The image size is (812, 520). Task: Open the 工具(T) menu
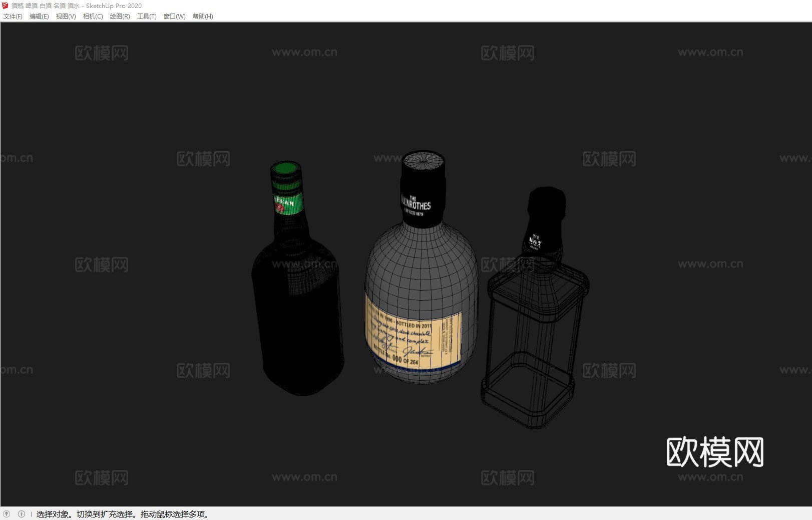coord(147,17)
